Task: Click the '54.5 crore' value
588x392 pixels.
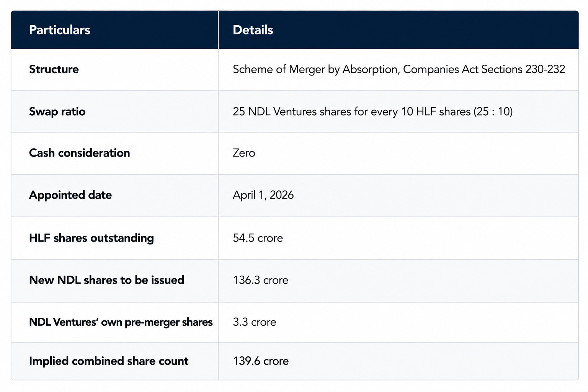Action: click(258, 238)
